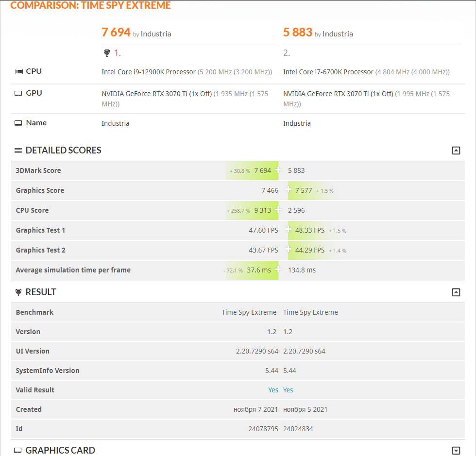Viewport: 476px width, 456px height.
Task: Select Average simulation time per frame label
Action: tap(73, 270)
